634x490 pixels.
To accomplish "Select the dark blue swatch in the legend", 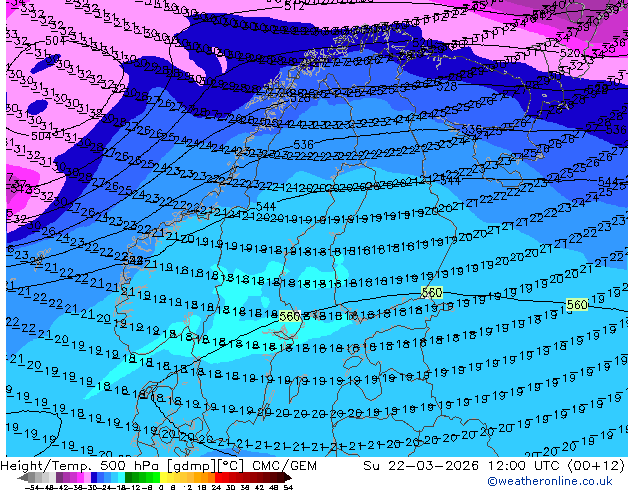I will pyautogui.click(x=94, y=477).
